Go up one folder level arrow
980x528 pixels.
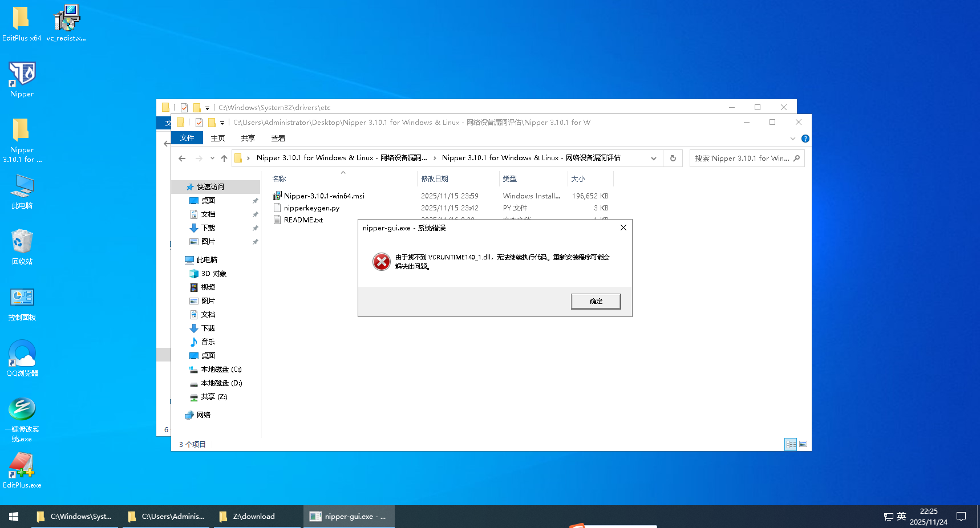(224, 159)
